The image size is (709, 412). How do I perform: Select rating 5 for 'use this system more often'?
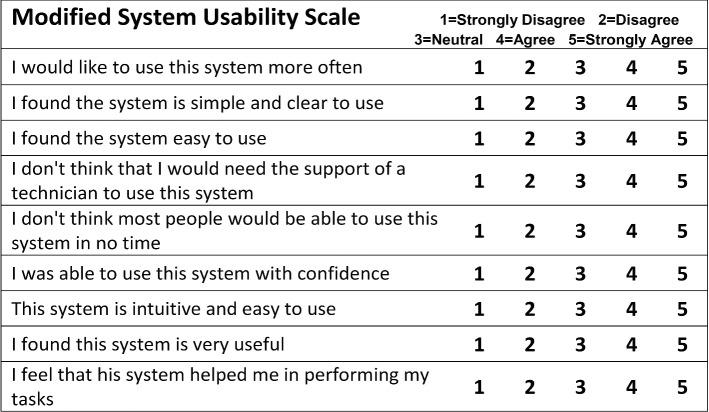coord(682,68)
